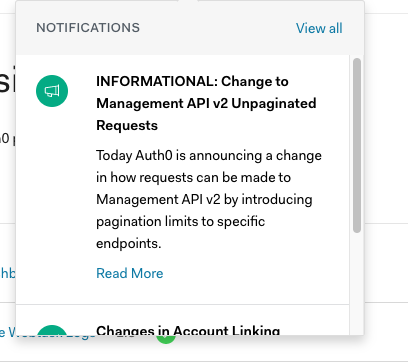Click the popover arrow at panel top
Screen dimensions: 408x362
pos(188,1)
